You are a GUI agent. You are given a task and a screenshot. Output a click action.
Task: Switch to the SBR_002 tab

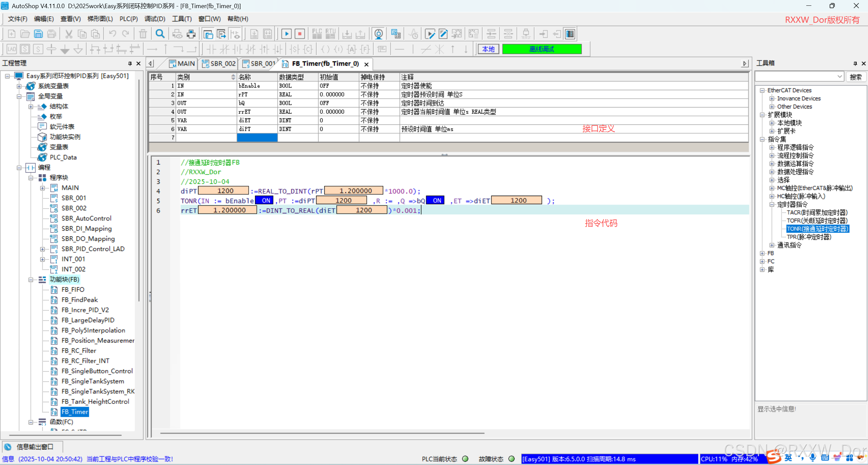[219, 64]
